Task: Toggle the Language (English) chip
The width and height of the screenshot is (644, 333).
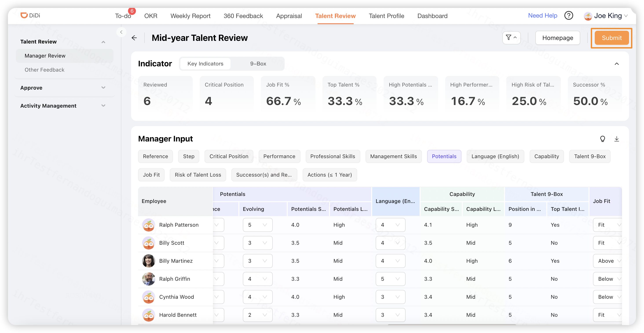Action: [495, 156]
